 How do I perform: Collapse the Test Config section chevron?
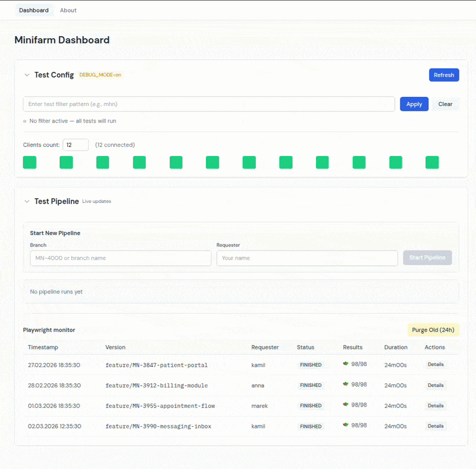click(x=27, y=75)
